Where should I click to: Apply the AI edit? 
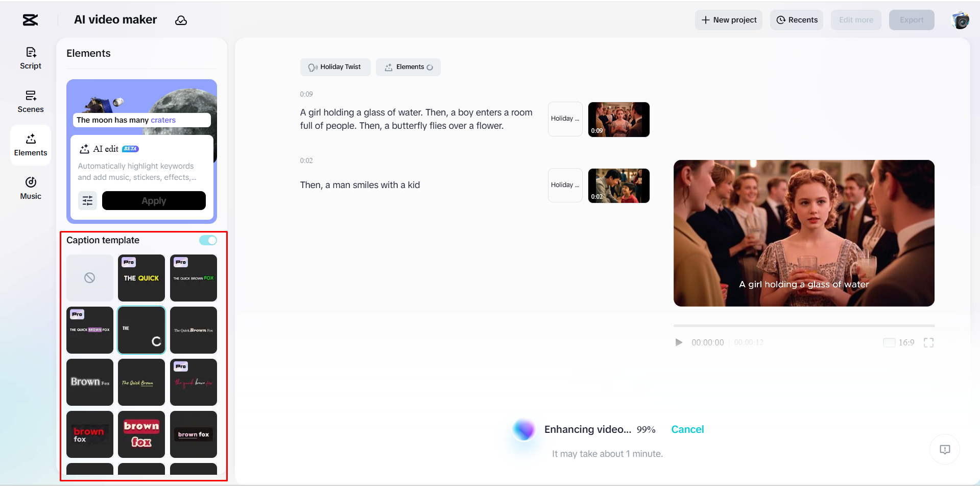(x=154, y=200)
